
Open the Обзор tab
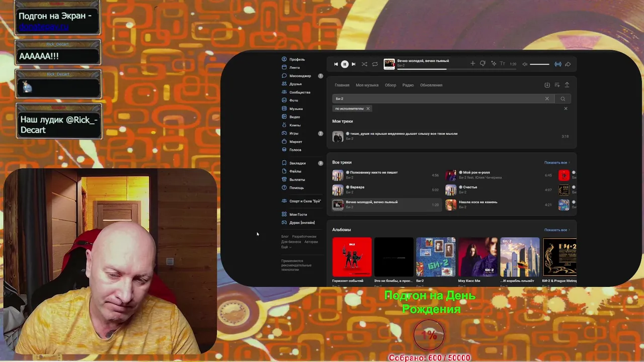[390, 85]
